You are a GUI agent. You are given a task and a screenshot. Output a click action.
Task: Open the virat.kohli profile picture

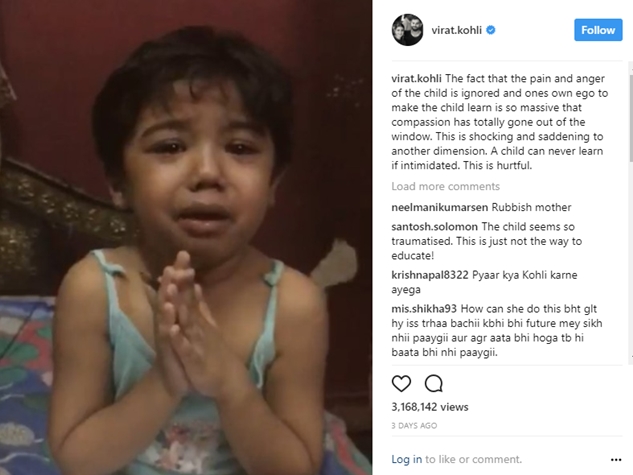[x=407, y=30]
